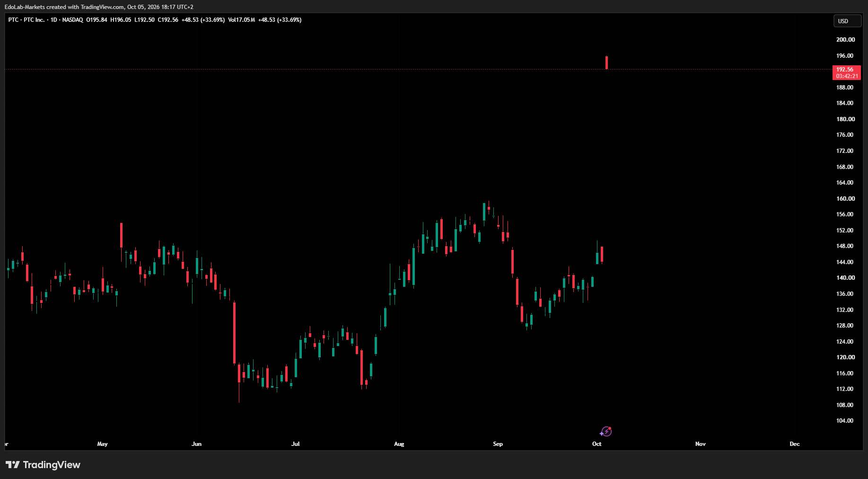This screenshot has width=868, height=479.
Task: Click the purple lightning event marker icon
Action: pyautogui.click(x=606, y=431)
